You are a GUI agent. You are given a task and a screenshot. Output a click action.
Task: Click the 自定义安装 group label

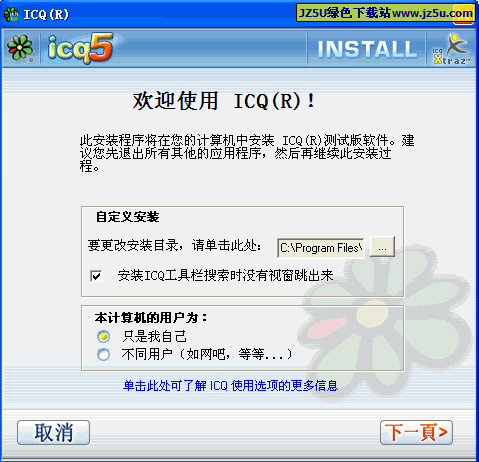[x=127, y=217]
